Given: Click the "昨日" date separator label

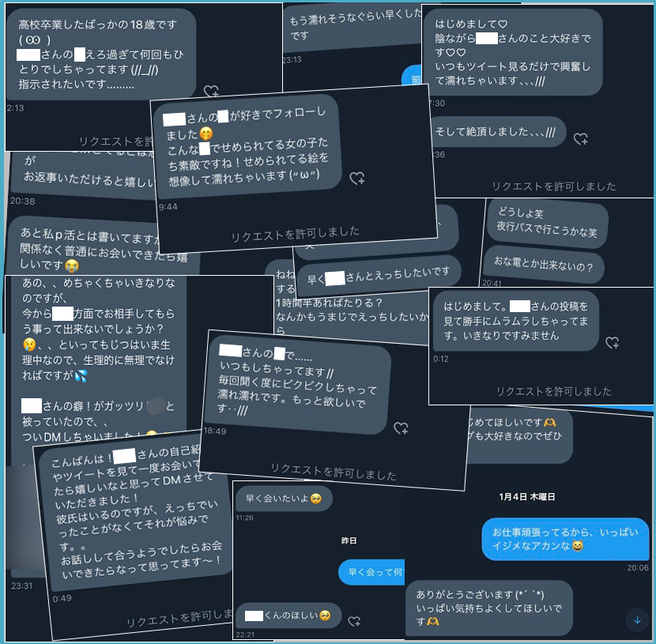Looking at the screenshot, I should click(x=349, y=540).
